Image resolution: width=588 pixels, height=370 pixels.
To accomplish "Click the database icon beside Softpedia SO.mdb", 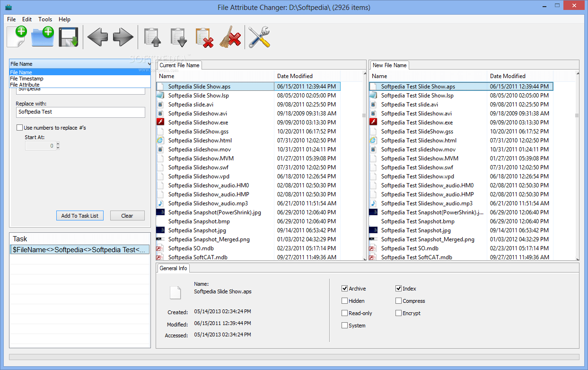I will click(160, 248).
